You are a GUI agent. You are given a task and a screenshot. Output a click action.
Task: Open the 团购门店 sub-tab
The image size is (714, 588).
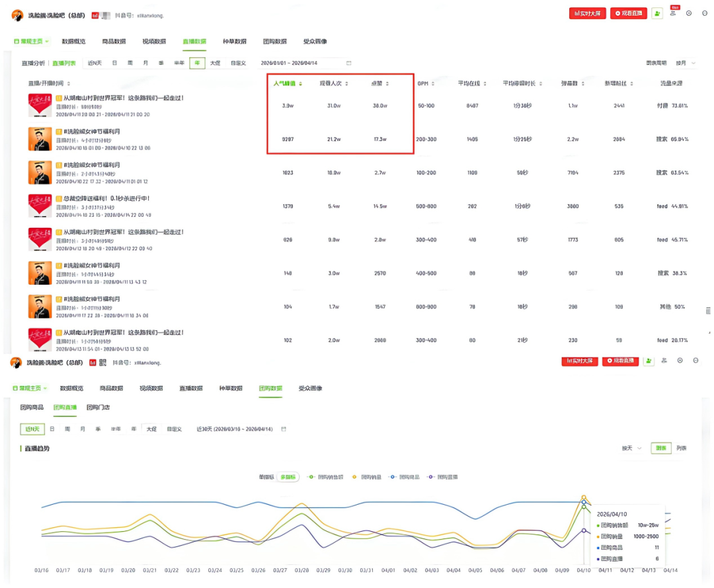[x=98, y=408]
